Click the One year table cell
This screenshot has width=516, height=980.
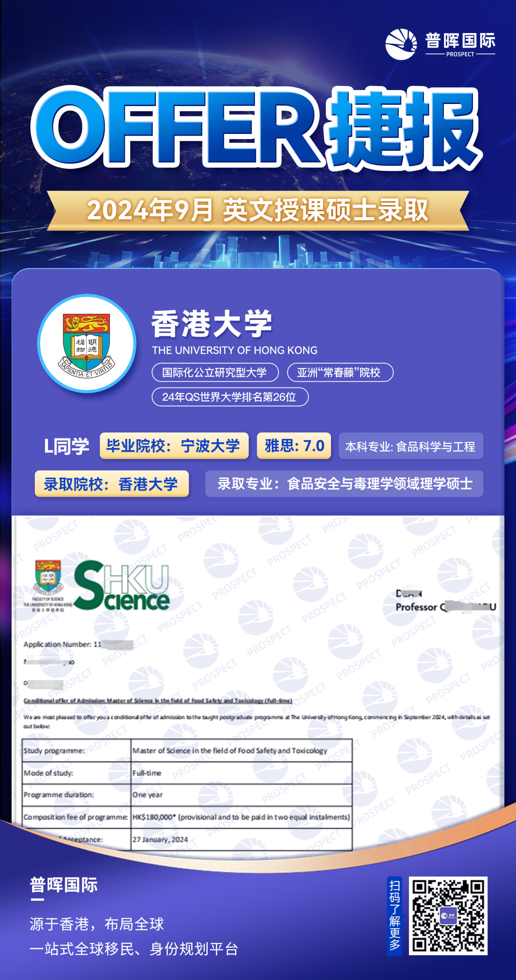coord(241,795)
